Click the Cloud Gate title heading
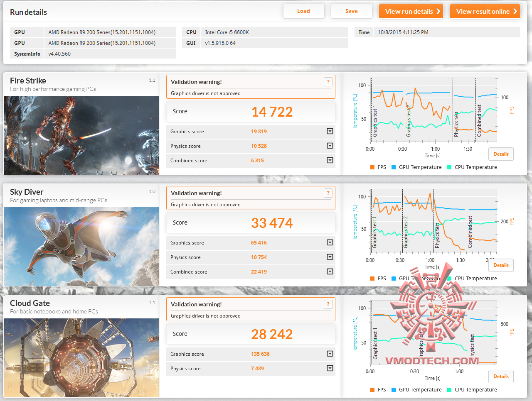 [30, 303]
